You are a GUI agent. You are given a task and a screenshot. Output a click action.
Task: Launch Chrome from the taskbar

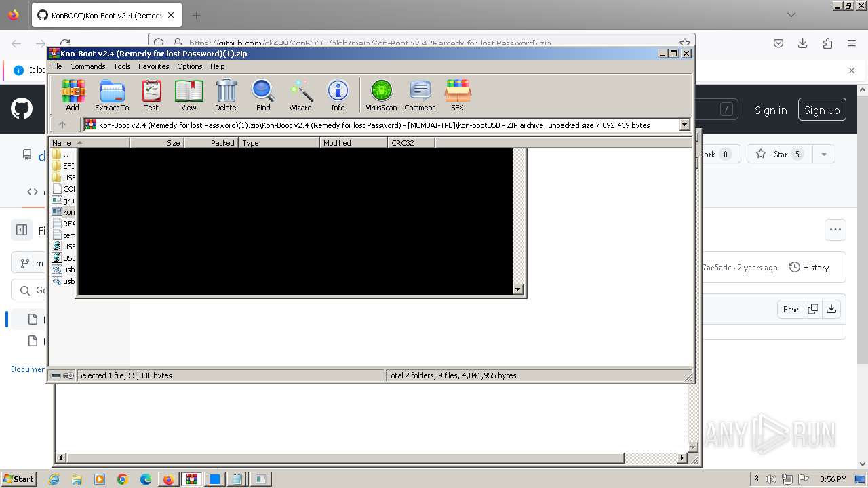point(123,479)
